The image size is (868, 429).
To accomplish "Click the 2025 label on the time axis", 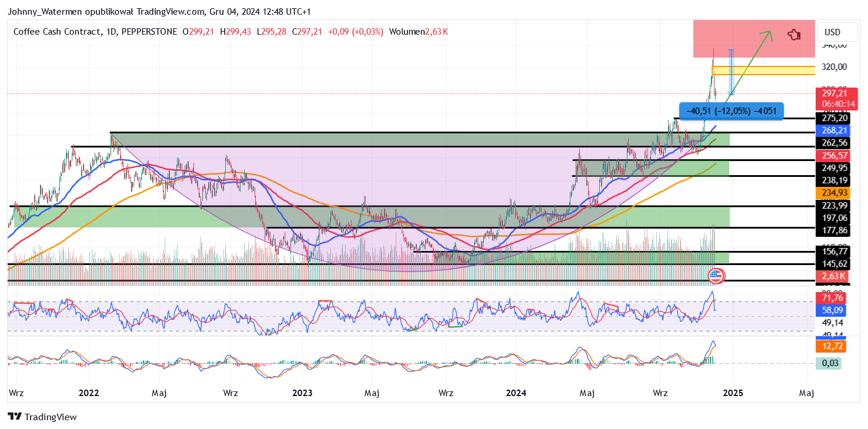I will [x=732, y=393].
